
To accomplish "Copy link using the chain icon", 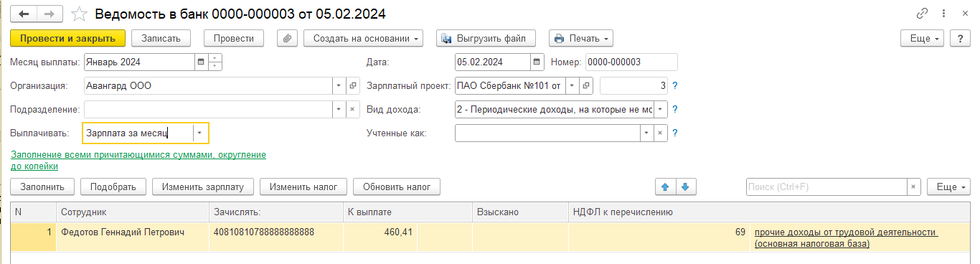I will point(923,14).
